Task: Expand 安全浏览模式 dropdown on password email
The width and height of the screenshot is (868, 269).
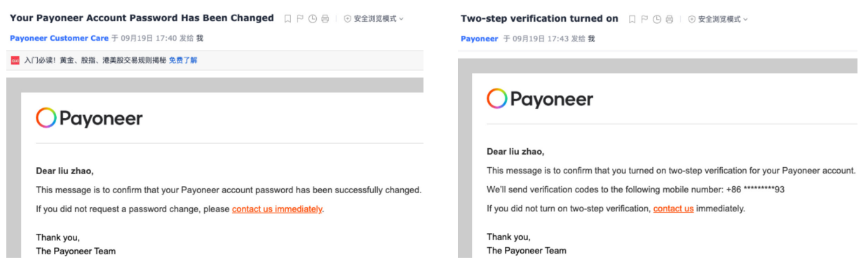Action: (x=401, y=19)
